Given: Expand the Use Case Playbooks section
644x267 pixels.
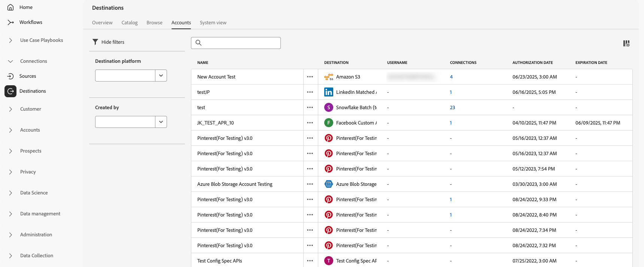Looking at the screenshot, I should click(10, 40).
